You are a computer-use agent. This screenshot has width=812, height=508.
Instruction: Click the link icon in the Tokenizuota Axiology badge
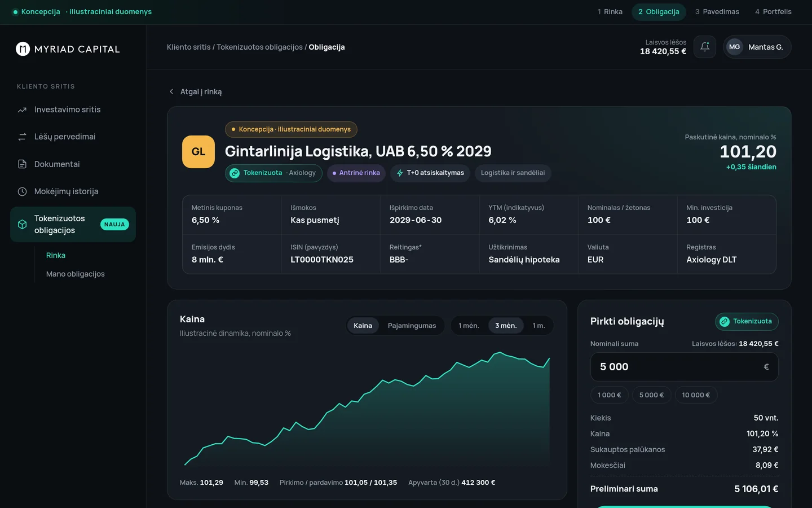(x=235, y=173)
